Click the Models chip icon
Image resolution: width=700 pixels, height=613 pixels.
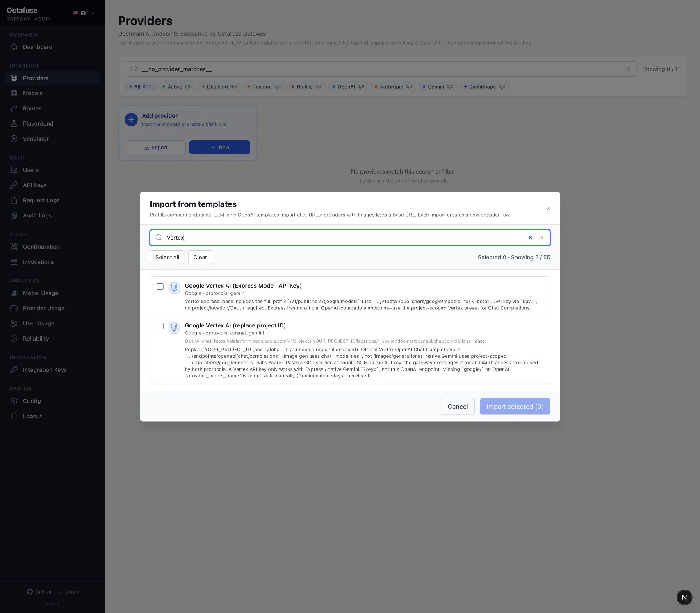[x=14, y=93]
